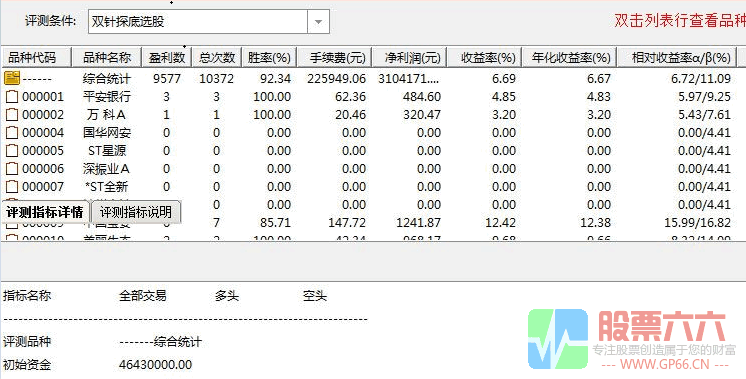This screenshot has height=379, width=746.
Task: Select the *ST全新 row name
Action: pyautogui.click(x=107, y=187)
